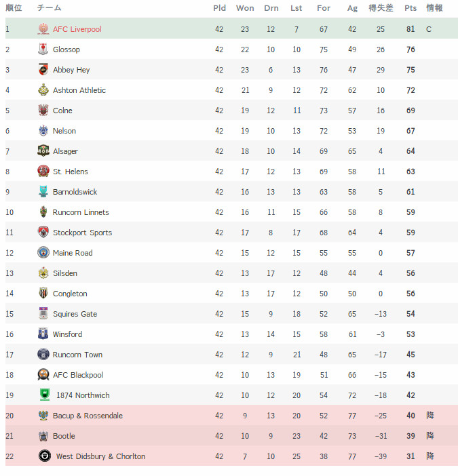Click the 降 relegation marker for Bootle
The height and width of the screenshot is (476, 458).
(x=430, y=435)
